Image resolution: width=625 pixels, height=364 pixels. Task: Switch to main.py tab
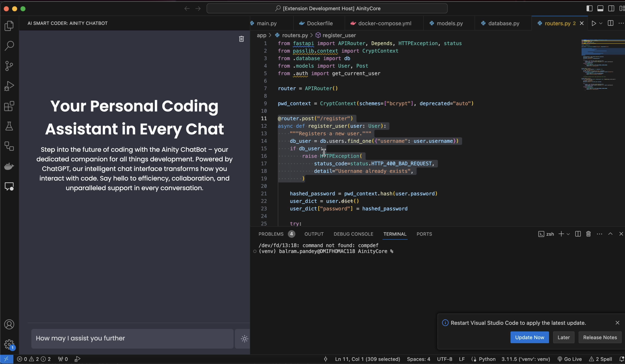tap(267, 23)
